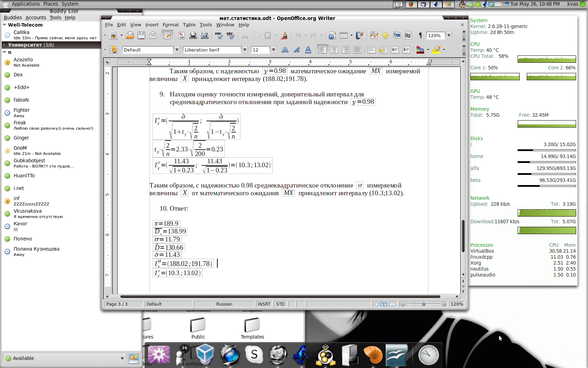Set paragraph alignment to Justified

357,50
